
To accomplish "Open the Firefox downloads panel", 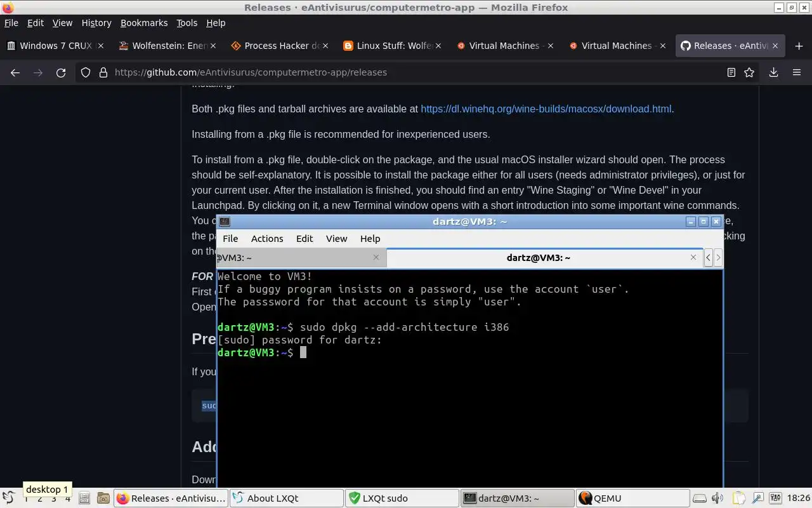I will point(773,72).
